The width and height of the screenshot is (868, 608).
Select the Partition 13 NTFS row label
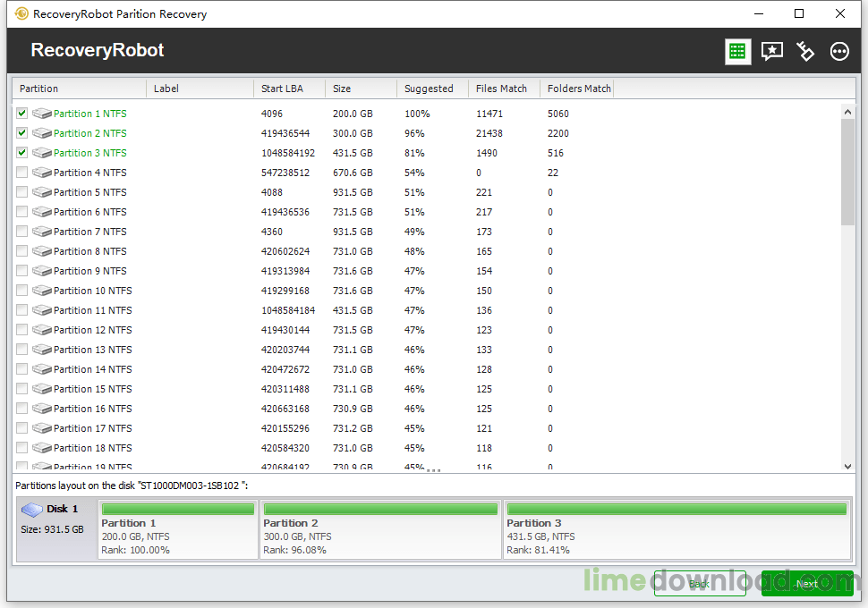click(92, 350)
